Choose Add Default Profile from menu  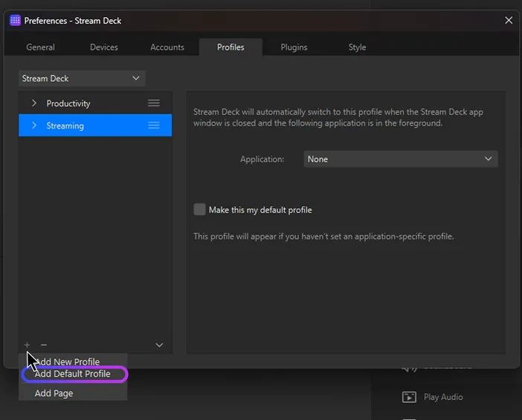point(73,374)
